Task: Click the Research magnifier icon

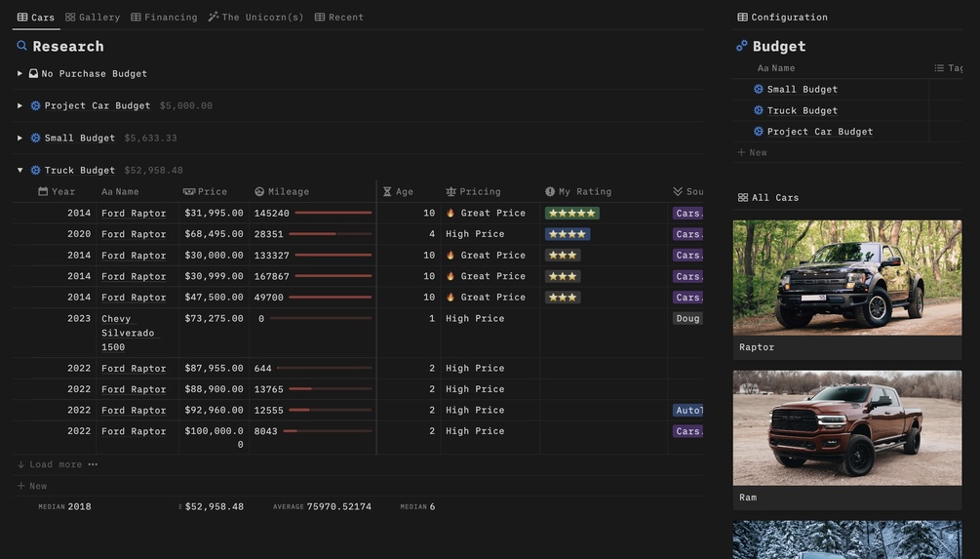Action: 21,46
